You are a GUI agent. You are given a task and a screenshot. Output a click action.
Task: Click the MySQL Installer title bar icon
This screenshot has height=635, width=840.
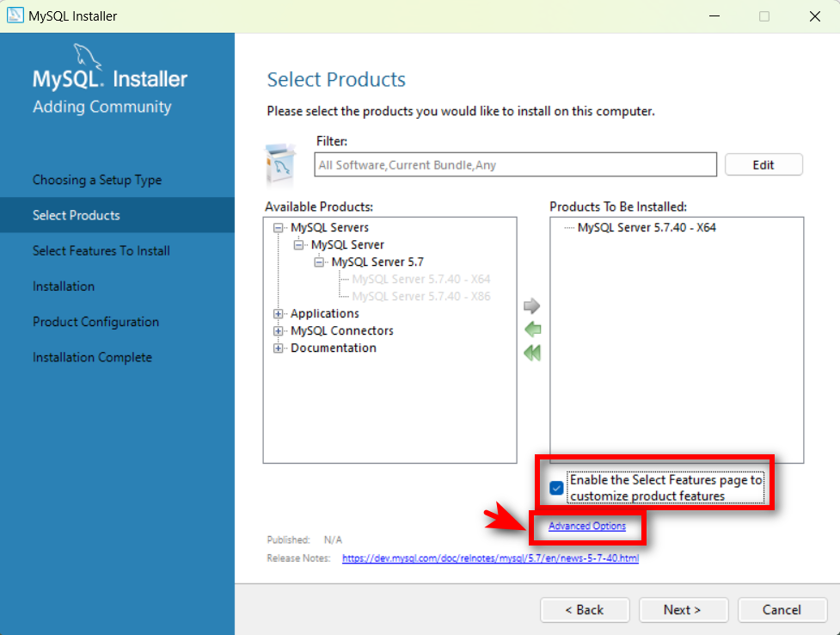click(x=15, y=15)
